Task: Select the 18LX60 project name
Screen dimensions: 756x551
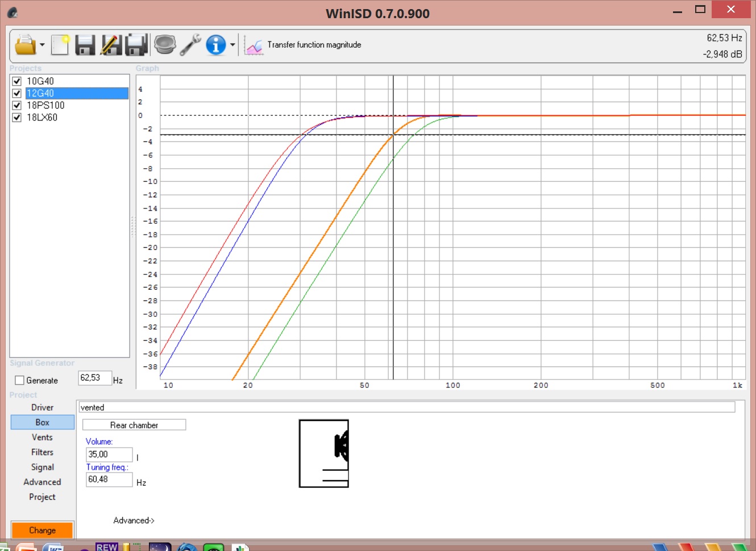Action: [42, 118]
